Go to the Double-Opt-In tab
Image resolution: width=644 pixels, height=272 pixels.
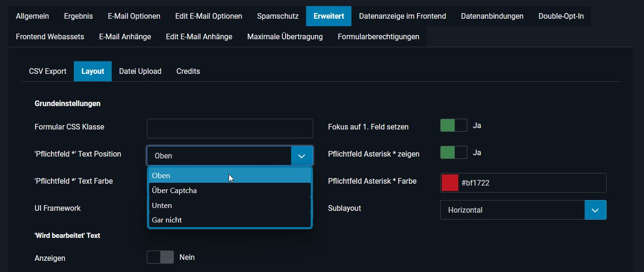tap(561, 16)
